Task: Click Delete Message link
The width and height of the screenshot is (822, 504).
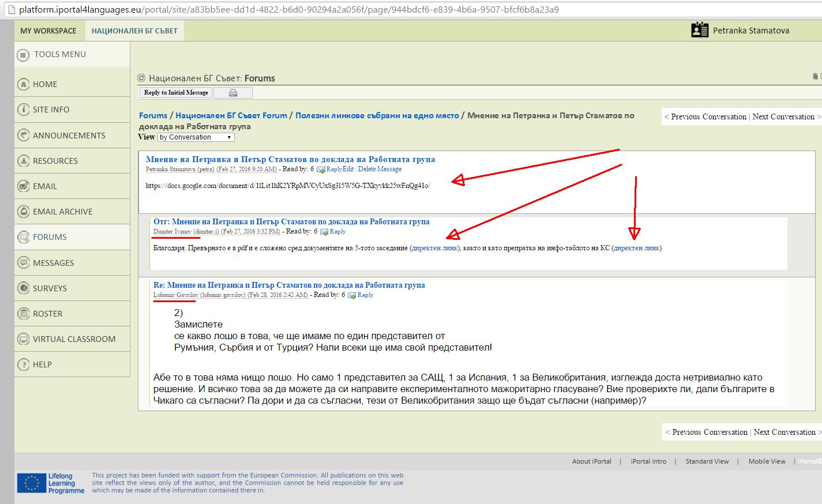Action: (x=380, y=169)
